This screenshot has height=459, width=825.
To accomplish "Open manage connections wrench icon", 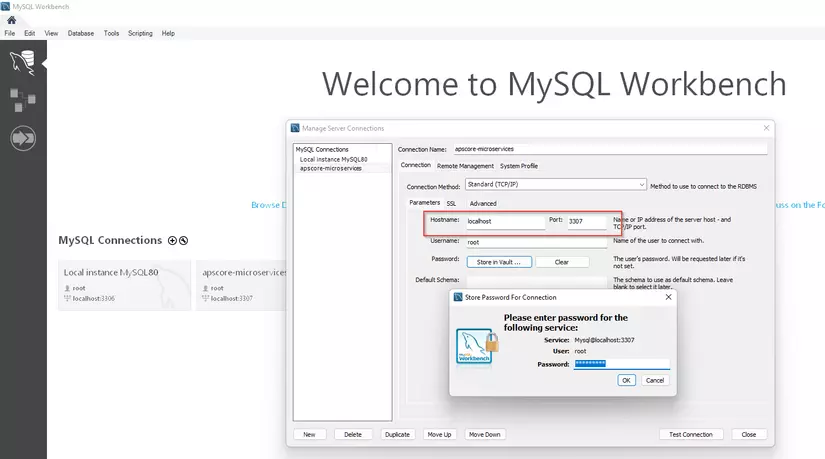I will 184,241.
